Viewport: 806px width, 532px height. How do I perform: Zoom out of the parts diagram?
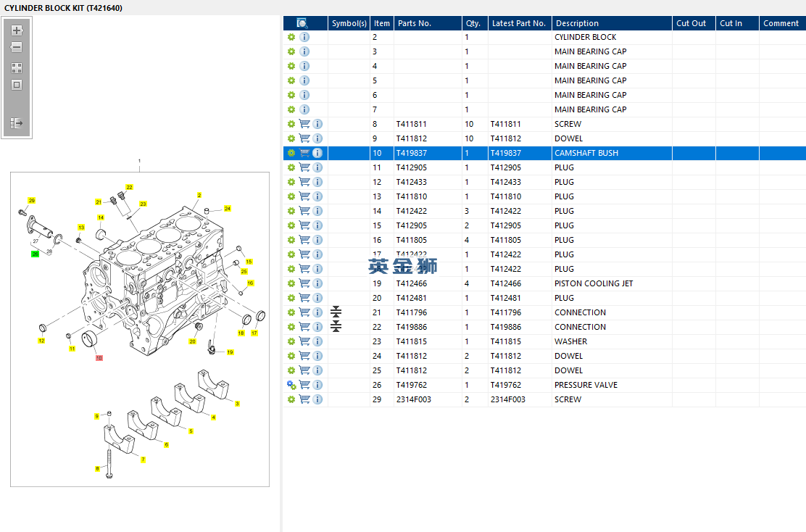click(17, 47)
